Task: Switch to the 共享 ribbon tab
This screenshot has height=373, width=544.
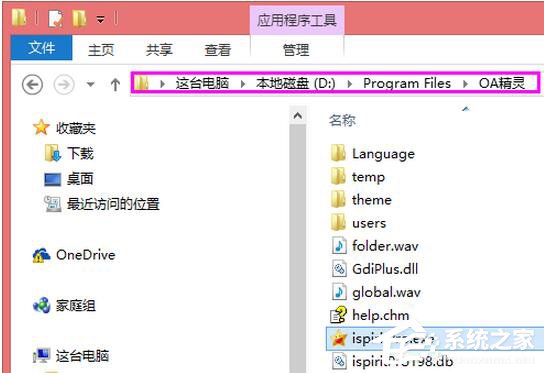Action: [159, 50]
